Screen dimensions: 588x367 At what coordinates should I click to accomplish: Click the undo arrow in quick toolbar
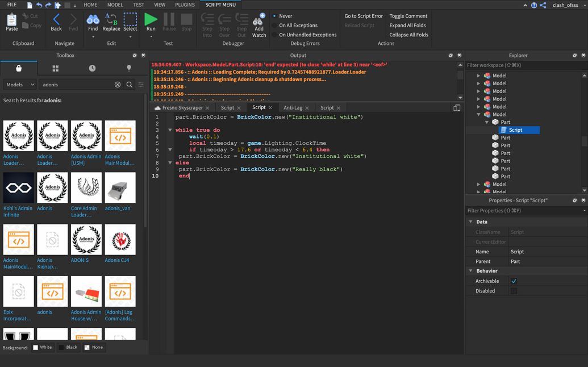(39, 5)
